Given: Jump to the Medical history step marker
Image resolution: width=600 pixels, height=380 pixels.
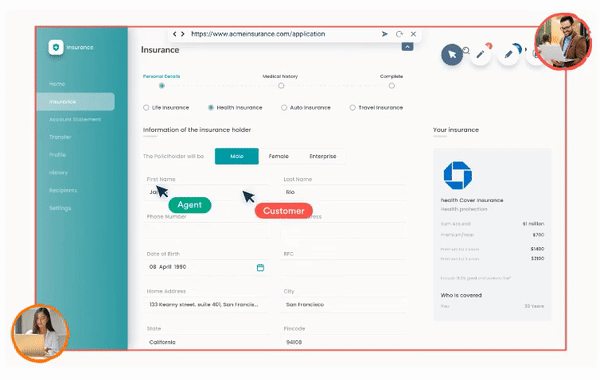Looking at the screenshot, I should 281,86.
